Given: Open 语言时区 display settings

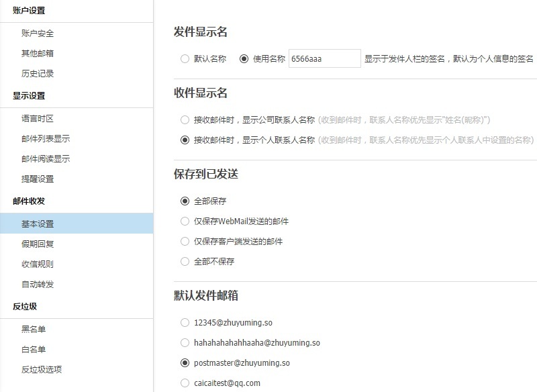Looking at the screenshot, I should pyautogui.click(x=38, y=119).
